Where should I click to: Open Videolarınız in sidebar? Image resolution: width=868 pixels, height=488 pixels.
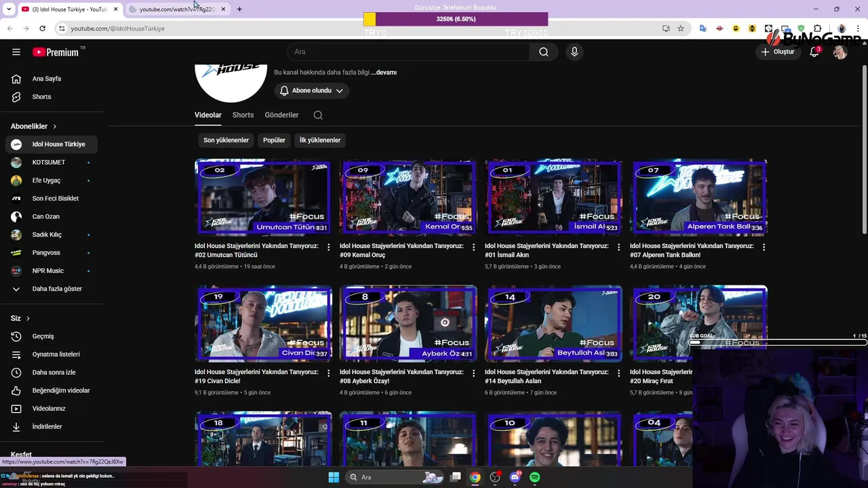coord(52,409)
